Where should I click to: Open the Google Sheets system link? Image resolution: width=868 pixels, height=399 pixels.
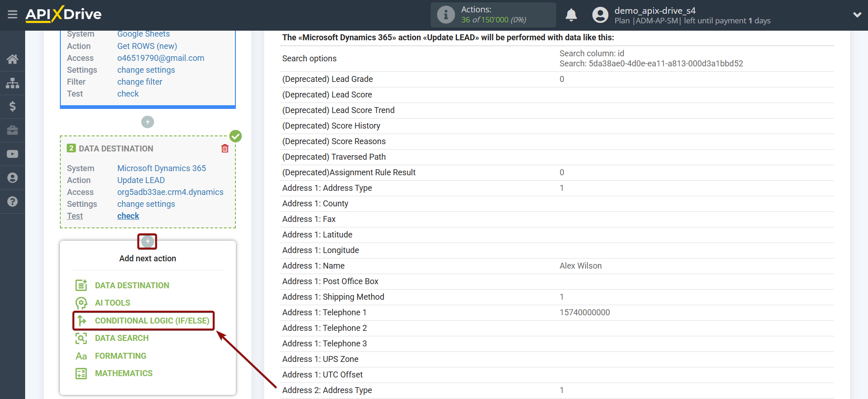click(144, 34)
